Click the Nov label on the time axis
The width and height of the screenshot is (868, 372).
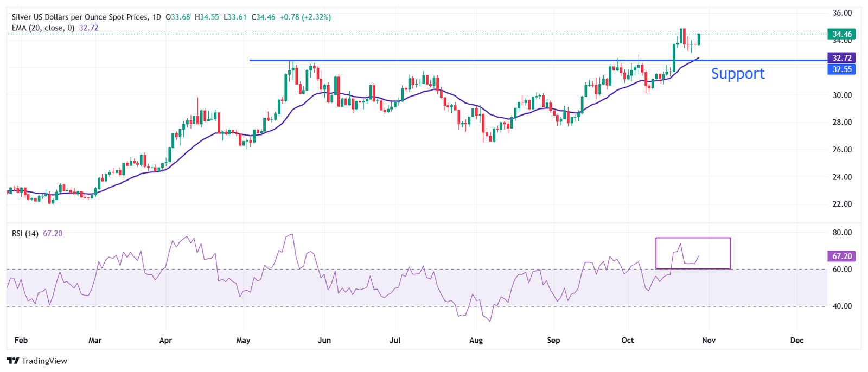pos(709,341)
